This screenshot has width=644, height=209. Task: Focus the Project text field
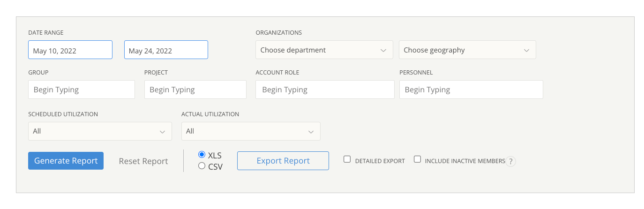[x=195, y=90]
